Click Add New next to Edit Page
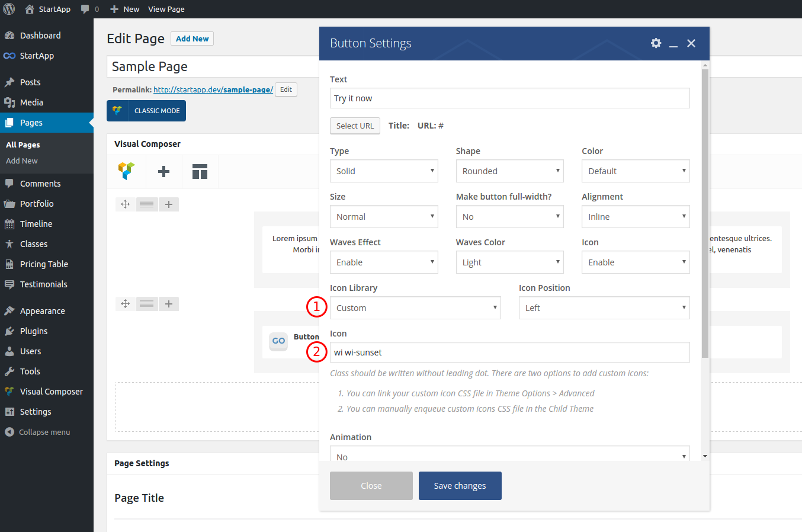This screenshot has width=802, height=532. pos(192,39)
